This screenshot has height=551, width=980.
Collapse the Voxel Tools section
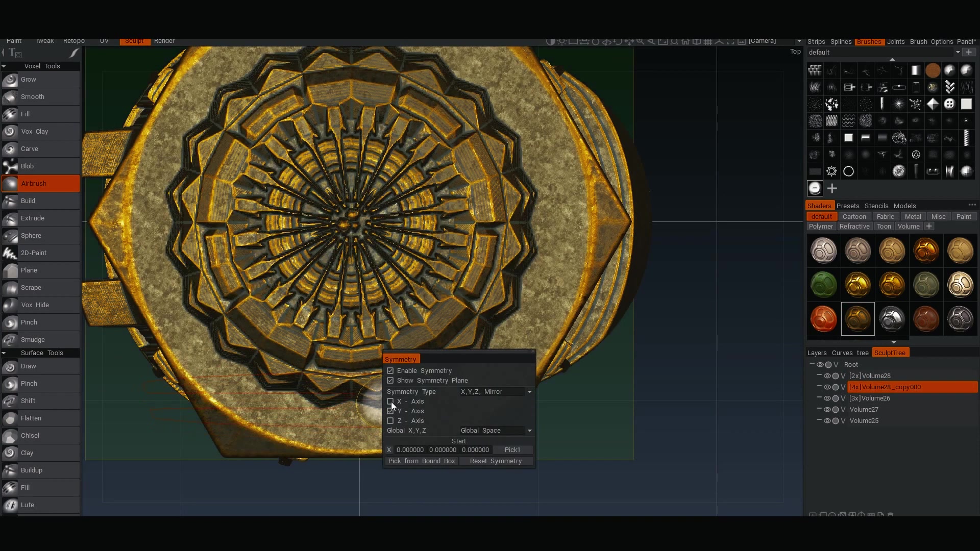(4, 66)
